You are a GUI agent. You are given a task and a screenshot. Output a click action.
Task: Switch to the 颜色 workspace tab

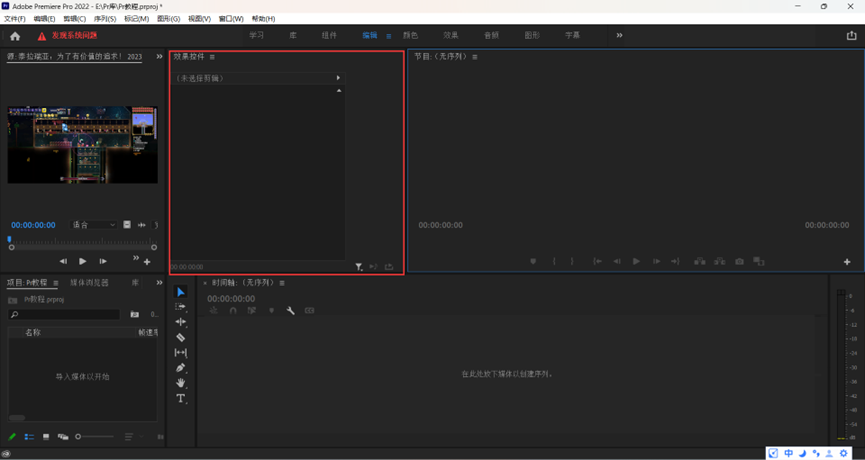[410, 35]
